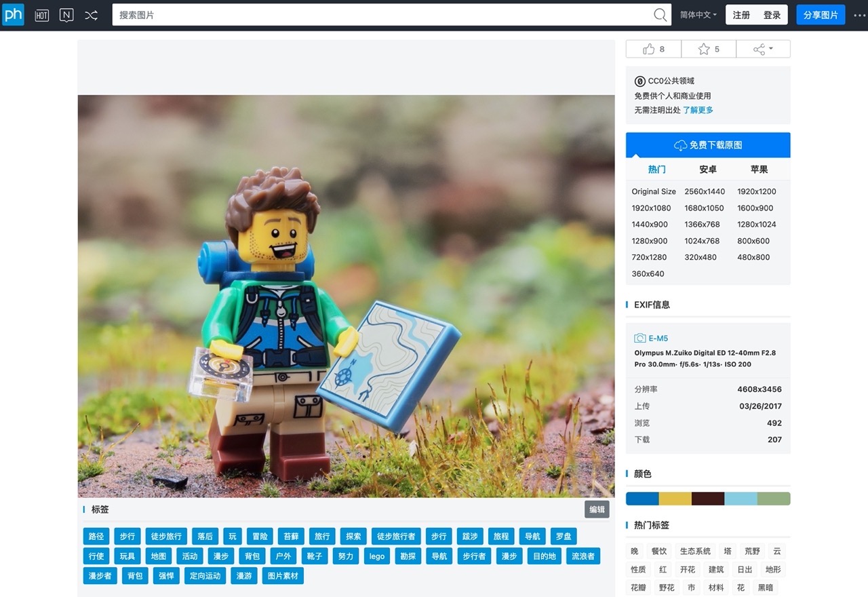Open the 冒险 tag
Image resolution: width=868 pixels, height=597 pixels.
pos(259,536)
